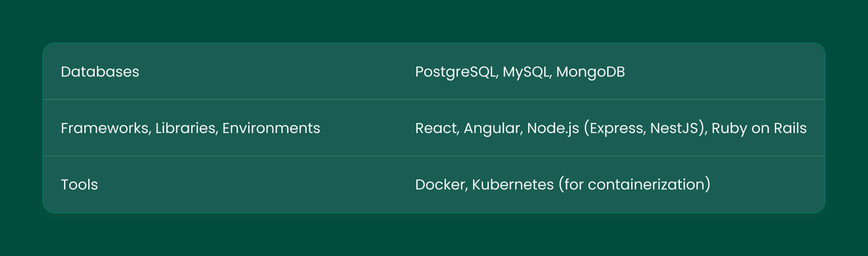Click the Kubernetes text
This screenshot has height=256, width=868.
[x=513, y=185]
